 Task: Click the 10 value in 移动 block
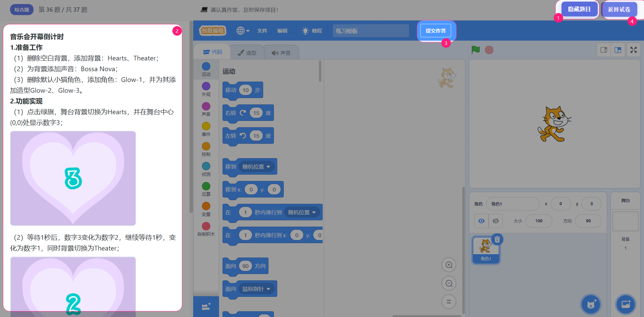click(x=246, y=90)
